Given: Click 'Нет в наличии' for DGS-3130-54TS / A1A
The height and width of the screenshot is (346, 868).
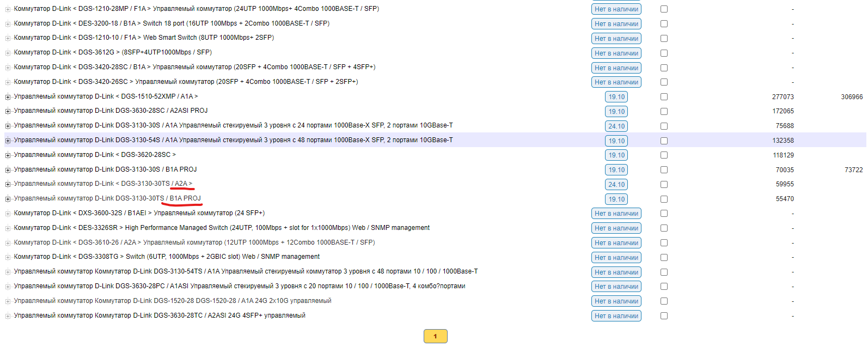Looking at the screenshot, I should 616,272.
